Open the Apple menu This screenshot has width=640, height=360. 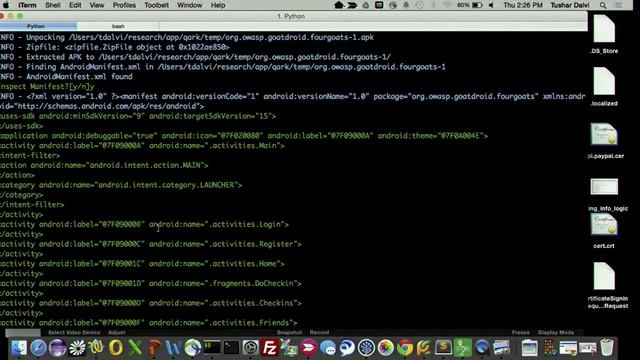pos(6,5)
